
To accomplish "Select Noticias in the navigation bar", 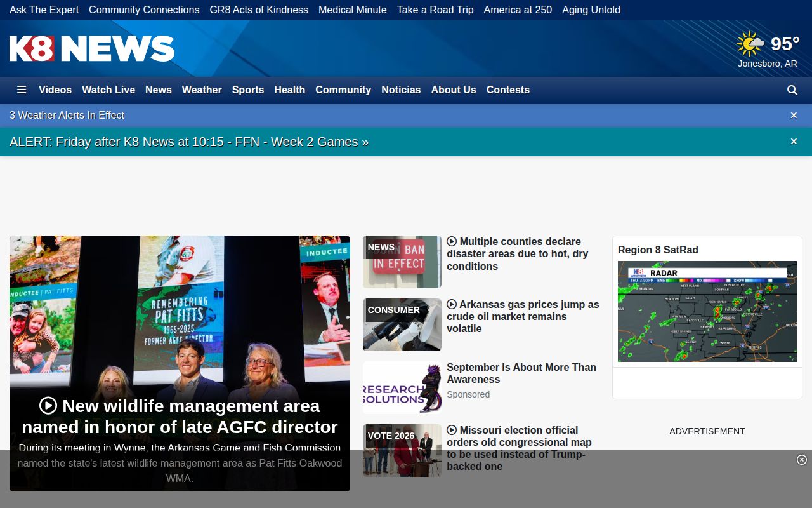I will tap(401, 90).
